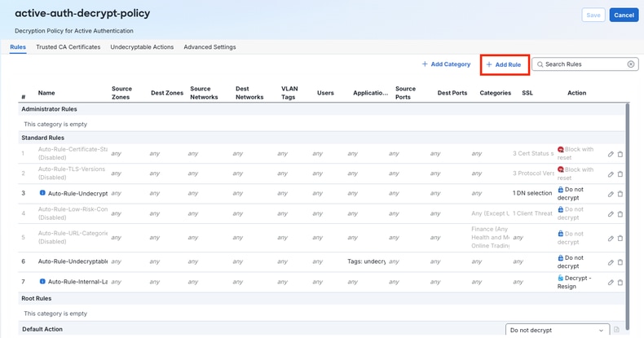Viewport: 644px width, 338px height.
Task: Click 'Tags: undecry' application cell in rule 6
Action: click(x=366, y=261)
